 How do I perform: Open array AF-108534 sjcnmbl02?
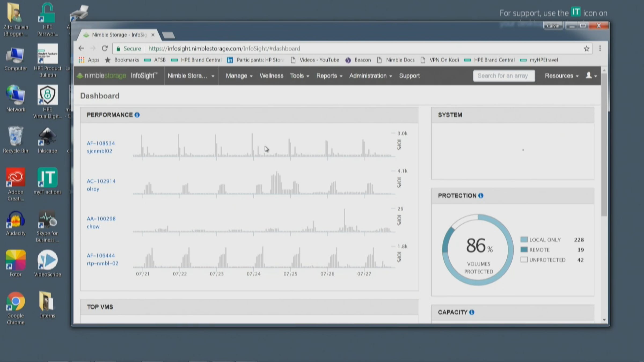101,147
